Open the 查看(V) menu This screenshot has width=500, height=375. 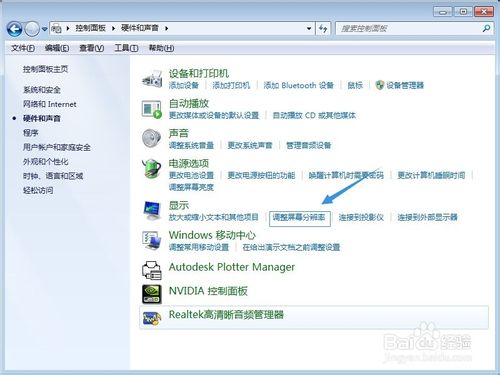pyautogui.click(x=92, y=48)
